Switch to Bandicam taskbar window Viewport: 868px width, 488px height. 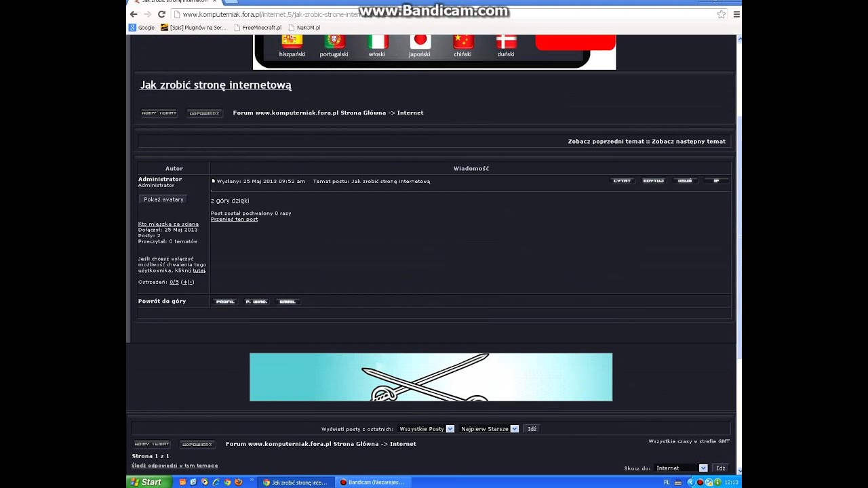[x=372, y=483]
